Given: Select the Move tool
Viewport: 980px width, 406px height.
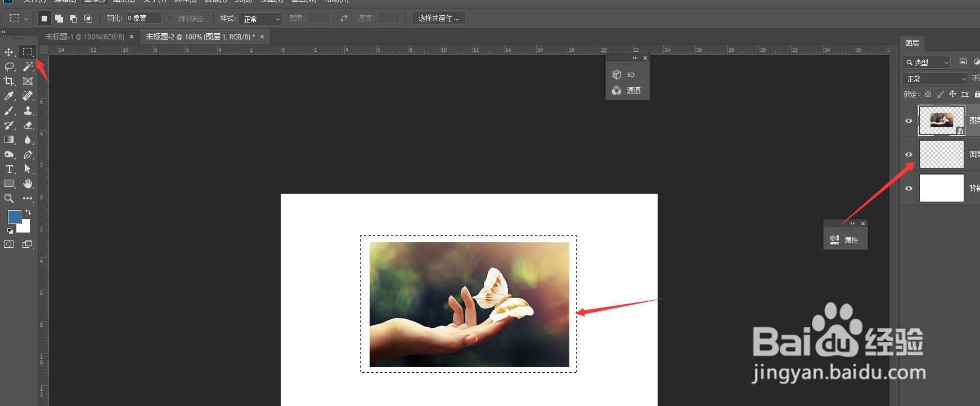Looking at the screenshot, I should pyautogui.click(x=9, y=52).
